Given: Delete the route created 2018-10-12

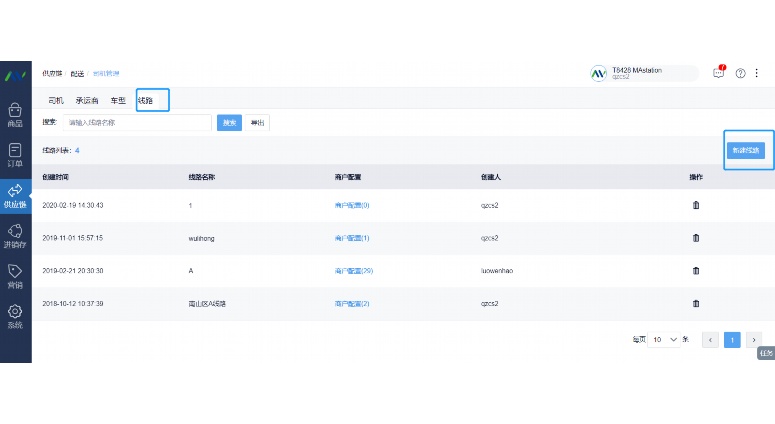Looking at the screenshot, I should pyautogui.click(x=696, y=303).
